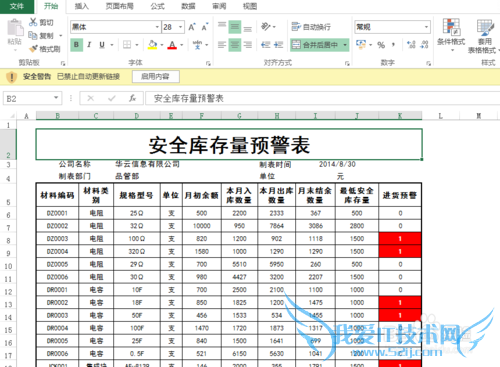This screenshot has width=500, height=367.
Task: Open the font size dropdown showing 28
Action: [180, 27]
